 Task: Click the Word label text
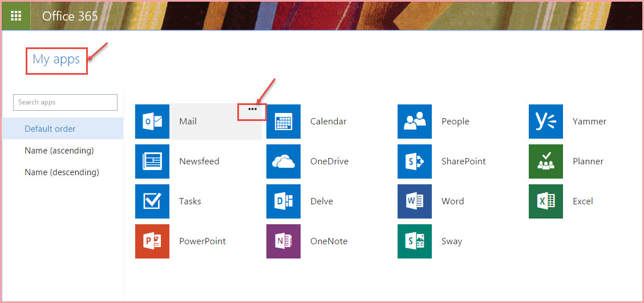tap(452, 201)
